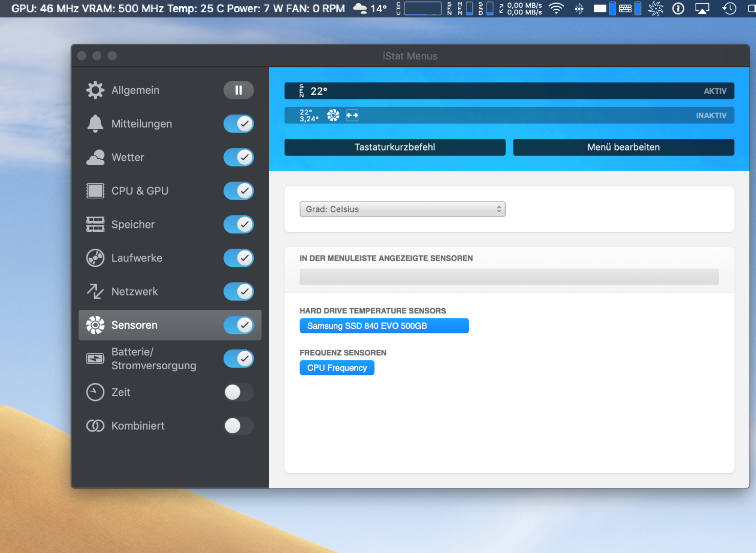Viewport: 756px width, 553px height.
Task: Click the HARD DRIVE TEMPERATURE SENSORS heading
Action: [373, 311]
